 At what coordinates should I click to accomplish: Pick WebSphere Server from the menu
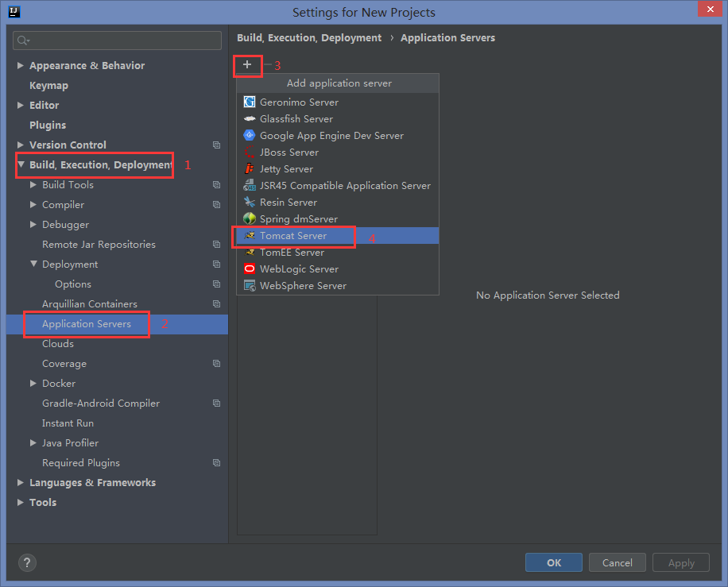tap(303, 286)
